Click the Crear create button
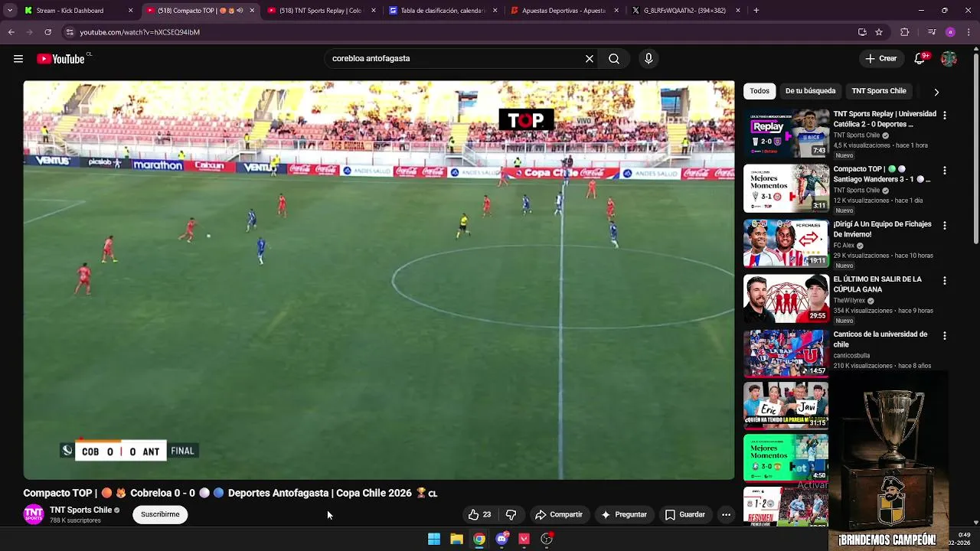The image size is (980, 551). (x=881, y=59)
